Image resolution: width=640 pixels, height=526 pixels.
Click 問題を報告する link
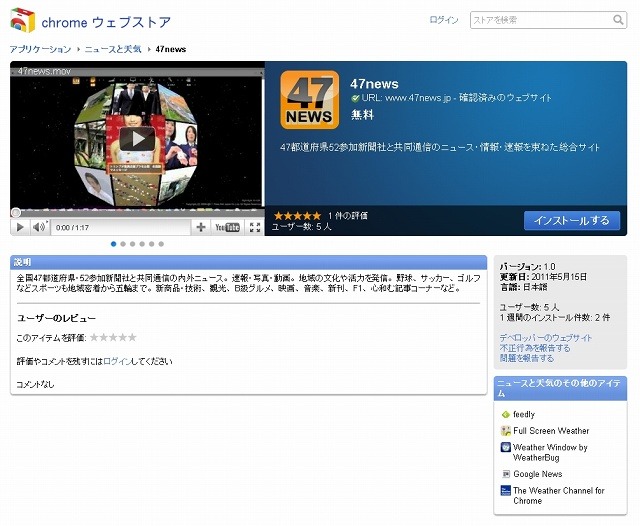tap(527, 358)
